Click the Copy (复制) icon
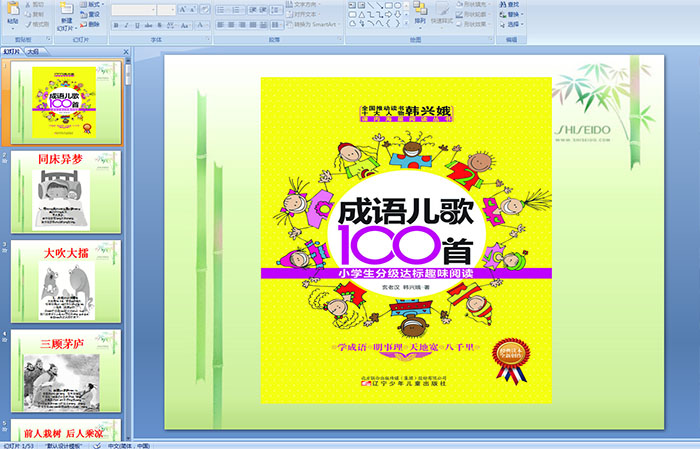The height and width of the screenshot is (449, 700). tap(28, 14)
